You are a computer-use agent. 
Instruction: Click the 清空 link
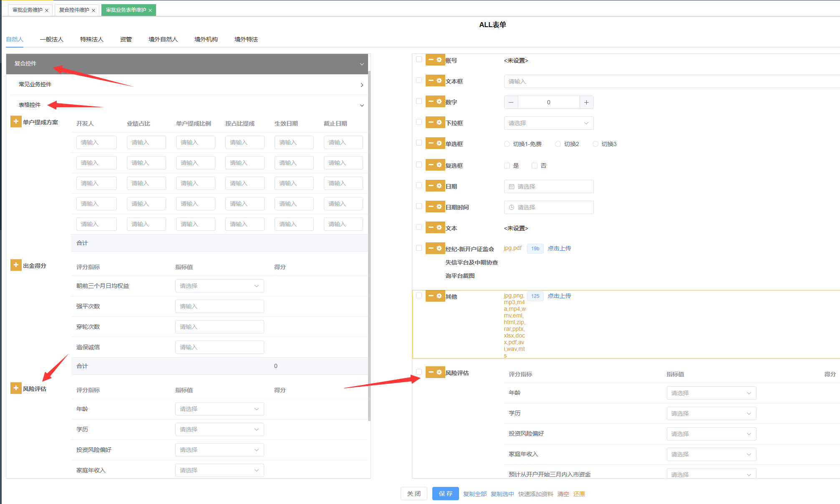pos(563,494)
